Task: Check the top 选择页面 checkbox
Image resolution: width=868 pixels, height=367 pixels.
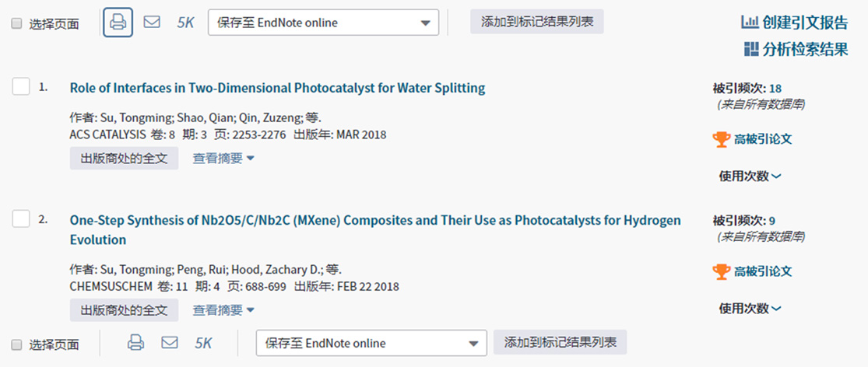Action: coord(17,23)
